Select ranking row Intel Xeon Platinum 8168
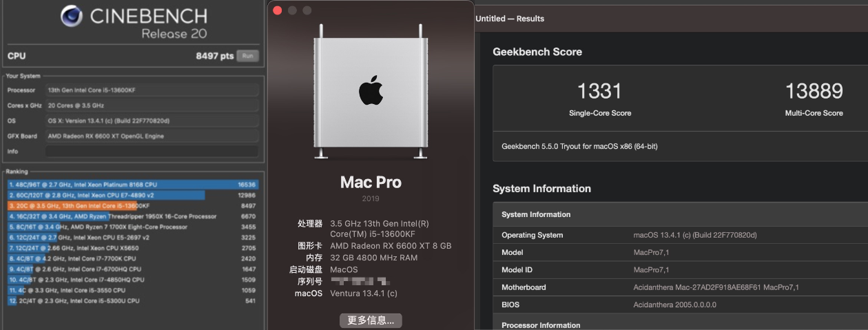This screenshot has width=868, height=330. [133, 185]
